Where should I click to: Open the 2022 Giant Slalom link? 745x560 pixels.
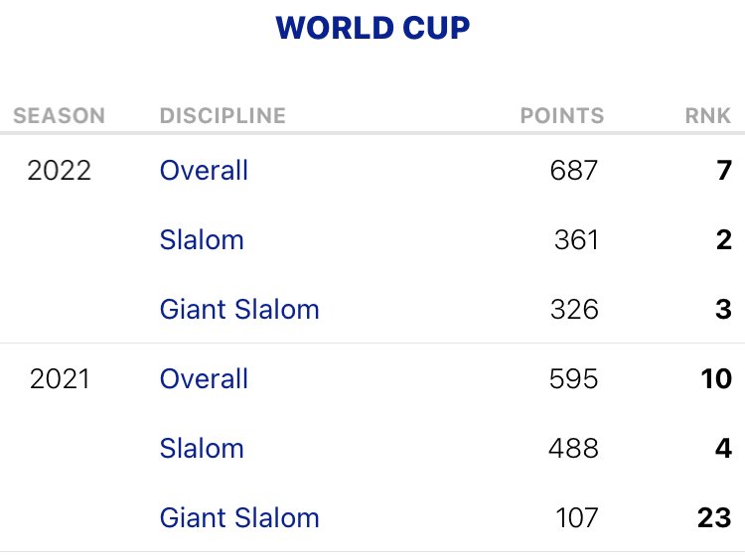(239, 309)
